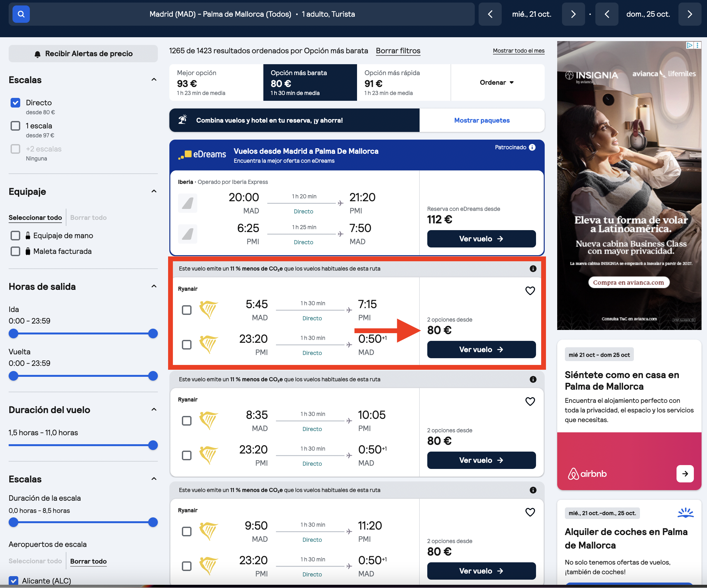The height and width of the screenshot is (588, 707).
Task: Enable Equipaje de mano checkbox
Action: (15, 236)
